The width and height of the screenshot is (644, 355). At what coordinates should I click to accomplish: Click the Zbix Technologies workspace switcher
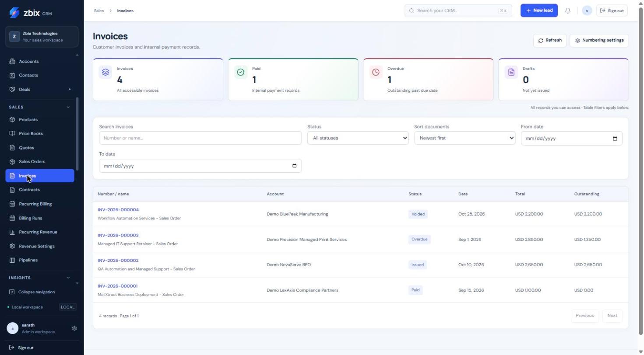(42, 37)
